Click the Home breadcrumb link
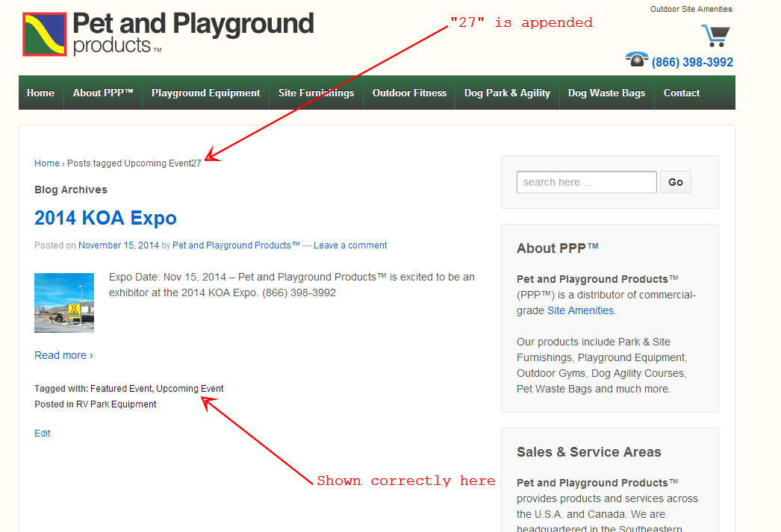The height and width of the screenshot is (532, 781). coord(47,163)
